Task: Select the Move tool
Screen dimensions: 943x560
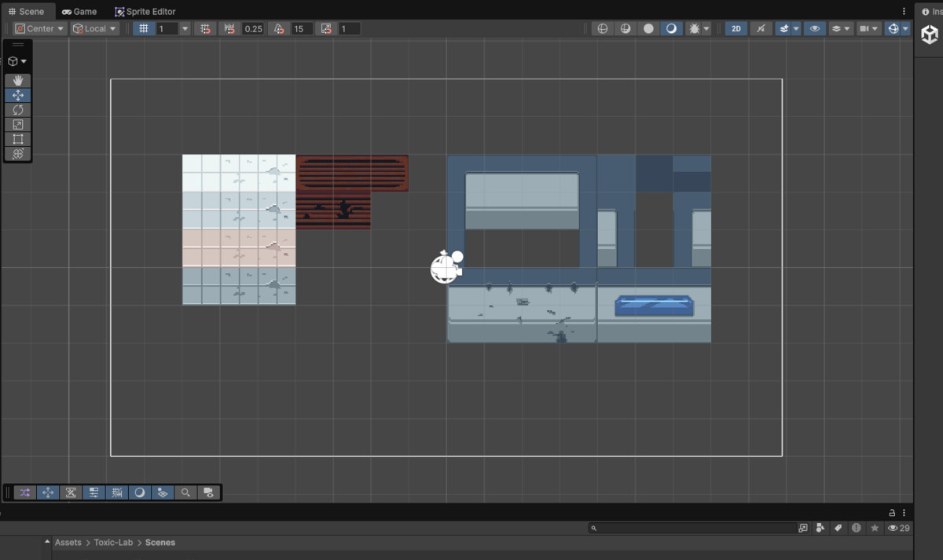Action: (x=18, y=95)
